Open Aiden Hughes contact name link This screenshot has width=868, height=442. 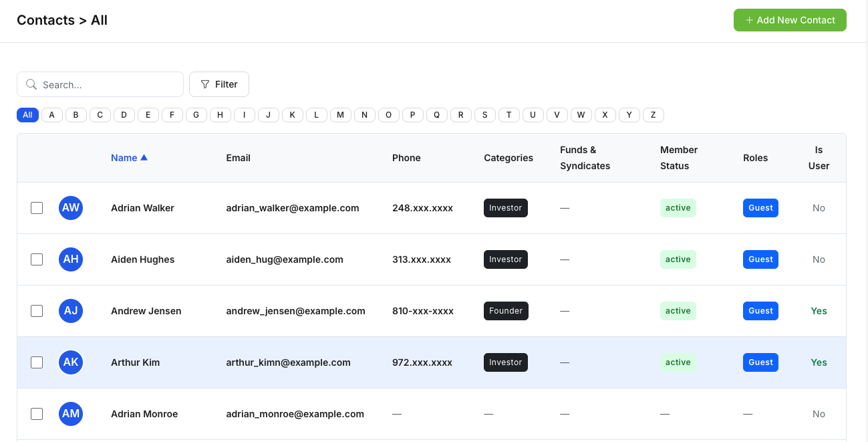142,259
